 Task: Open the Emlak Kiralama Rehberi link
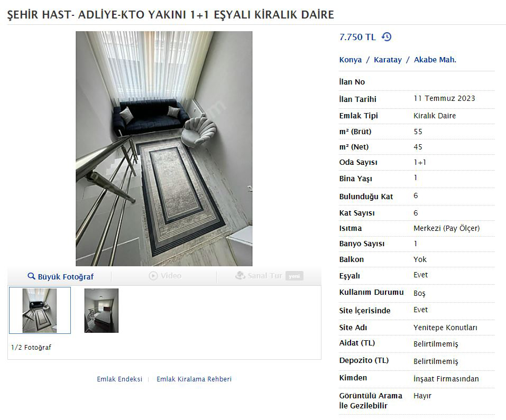pyautogui.click(x=194, y=379)
